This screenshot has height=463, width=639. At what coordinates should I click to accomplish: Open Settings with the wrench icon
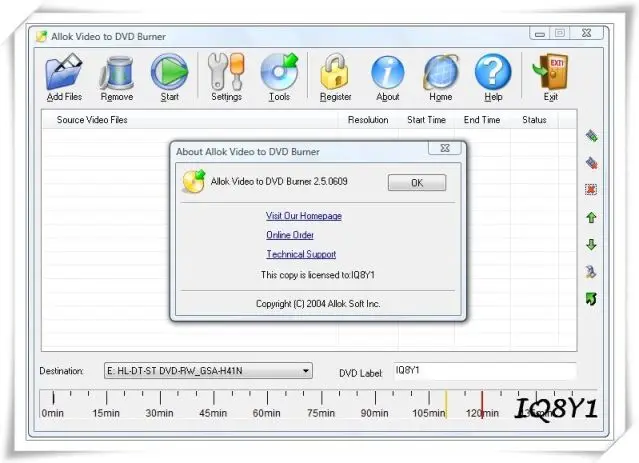pos(226,72)
